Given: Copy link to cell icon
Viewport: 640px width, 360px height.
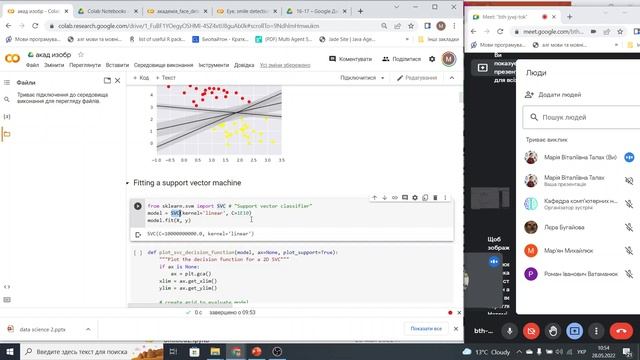Looking at the screenshot, I should [395, 198].
